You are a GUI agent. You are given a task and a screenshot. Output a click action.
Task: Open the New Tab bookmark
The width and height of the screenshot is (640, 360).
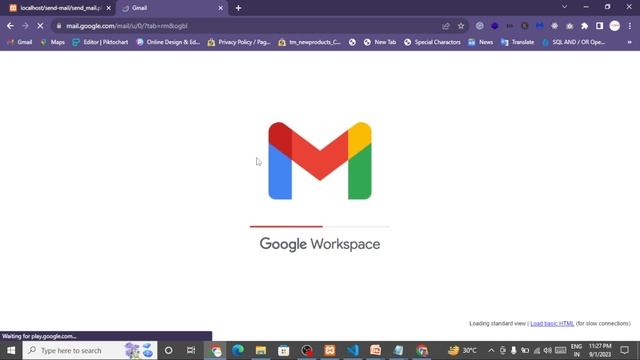[380, 42]
